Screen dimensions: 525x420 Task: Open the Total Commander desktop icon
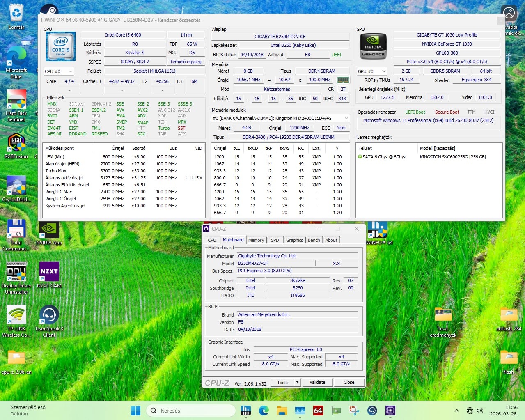click(16, 235)
